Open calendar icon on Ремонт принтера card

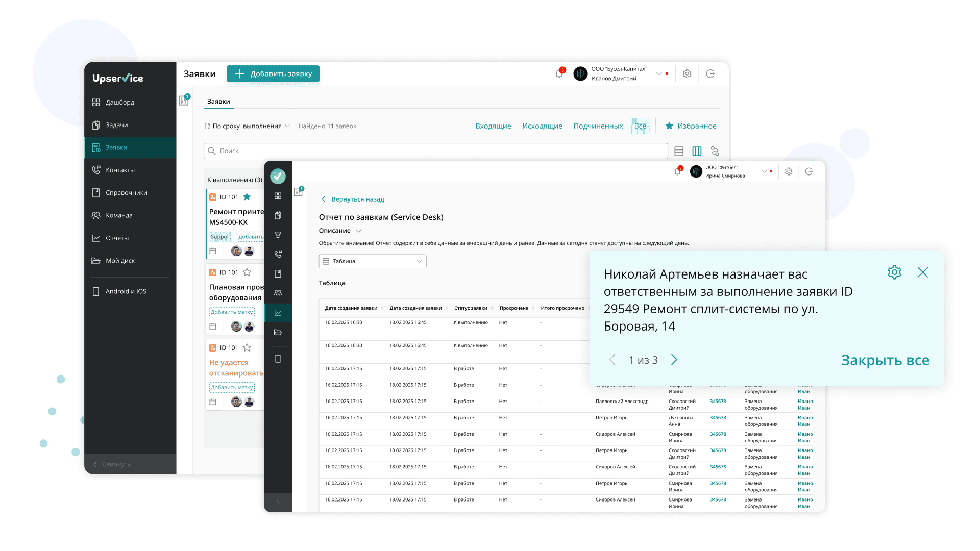pos(213,251)
